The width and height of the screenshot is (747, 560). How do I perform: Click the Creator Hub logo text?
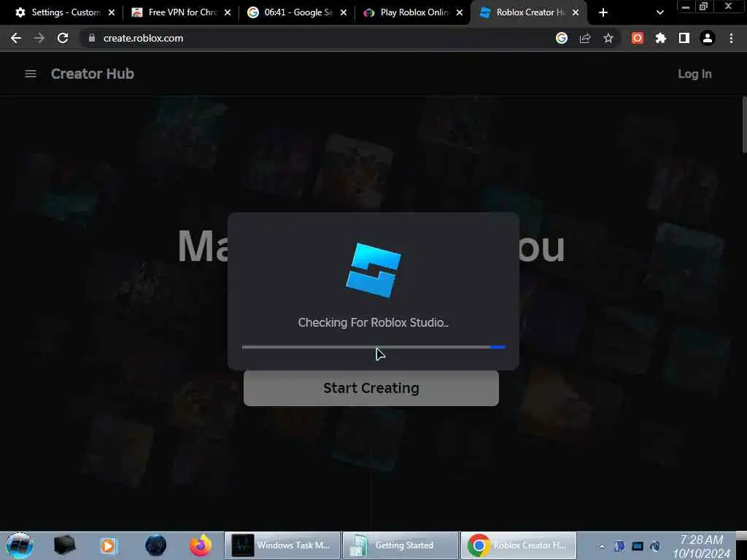point(93,74)
